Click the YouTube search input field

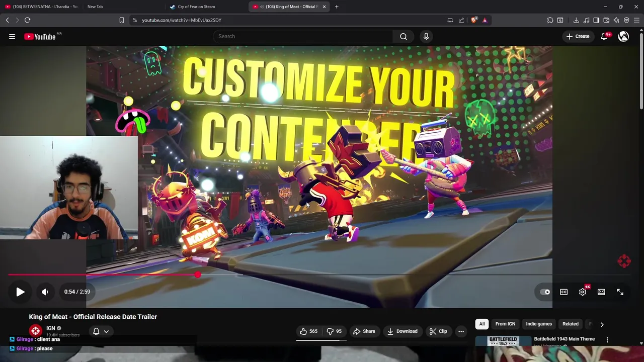(303, 36)
